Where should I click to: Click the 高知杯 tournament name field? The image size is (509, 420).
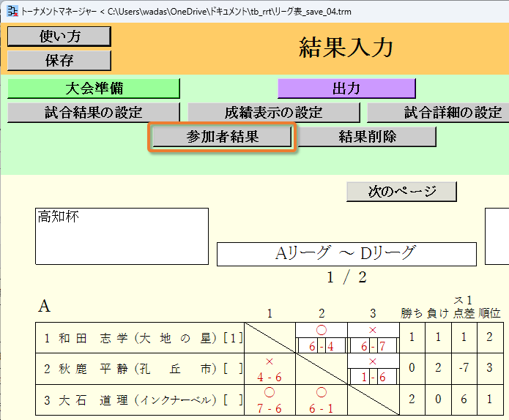click(122, 236)
